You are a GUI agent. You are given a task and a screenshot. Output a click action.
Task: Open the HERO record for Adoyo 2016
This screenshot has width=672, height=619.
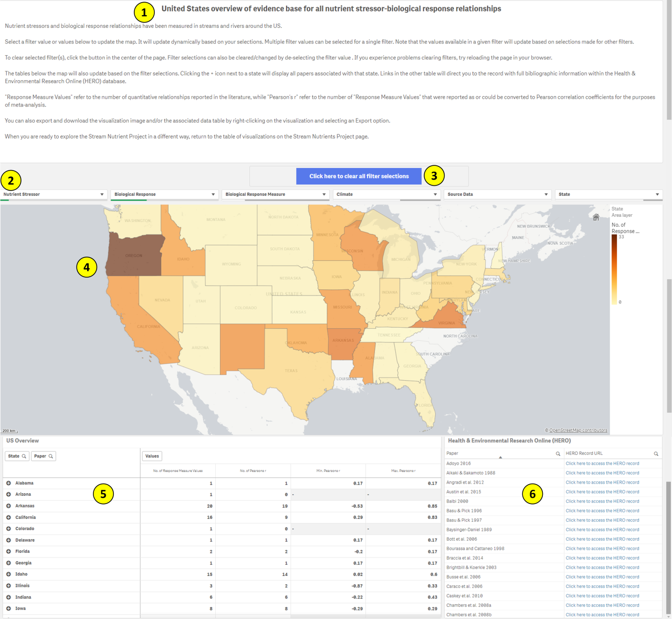click(x=602, y=463)
